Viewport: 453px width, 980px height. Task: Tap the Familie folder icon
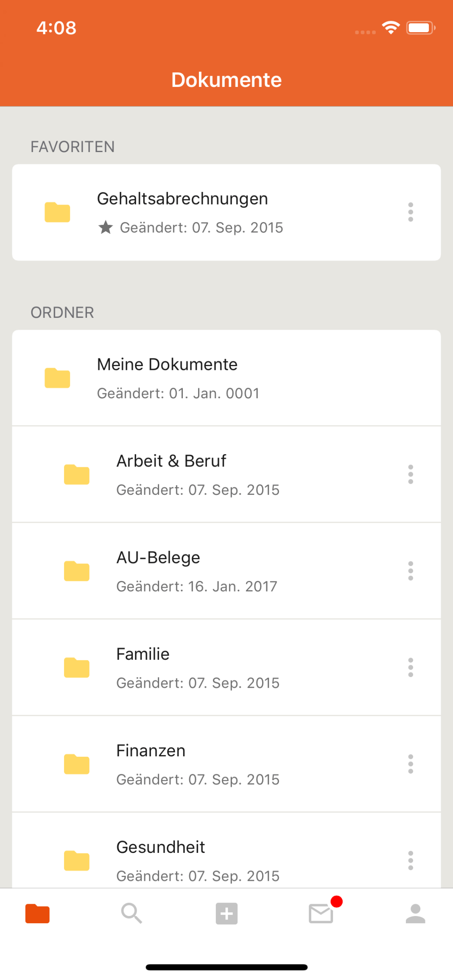coord(77,668)
